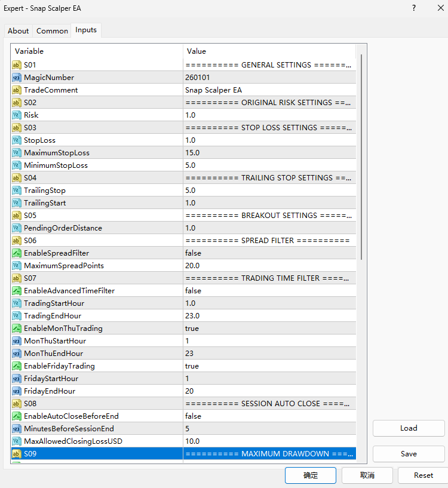Click the MAXIMUM DRAWDOWN separator value

click(269, 454)
